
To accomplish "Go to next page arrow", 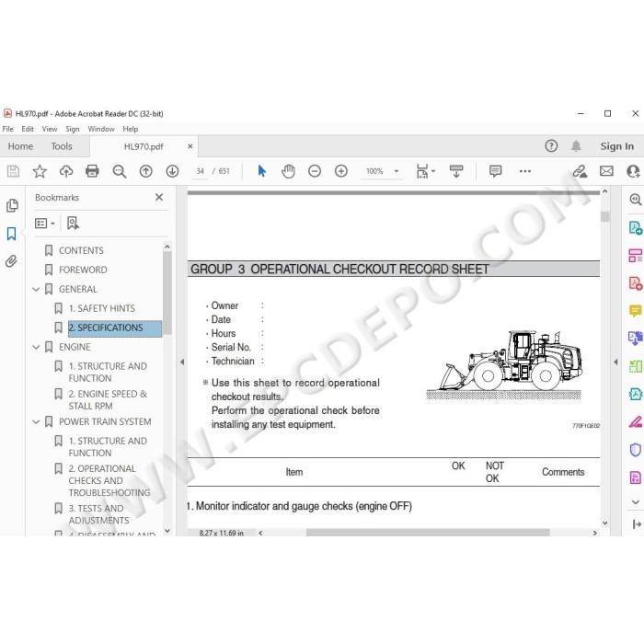I will click(172, 171).
